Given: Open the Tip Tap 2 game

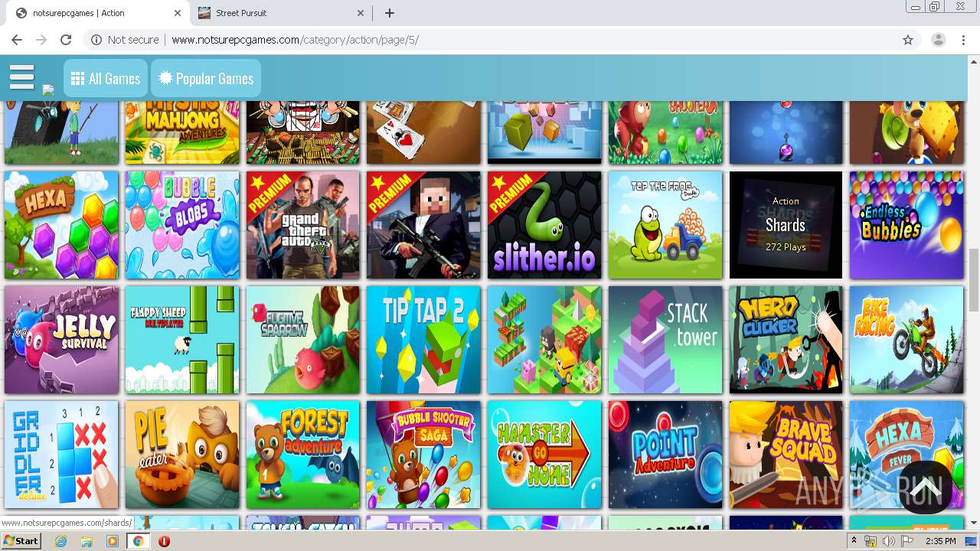Looking at the screenshot, I should pos(423,340).
